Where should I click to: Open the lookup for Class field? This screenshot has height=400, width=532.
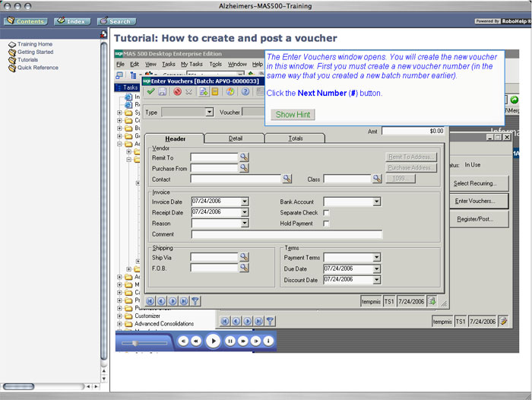[376, 179]
